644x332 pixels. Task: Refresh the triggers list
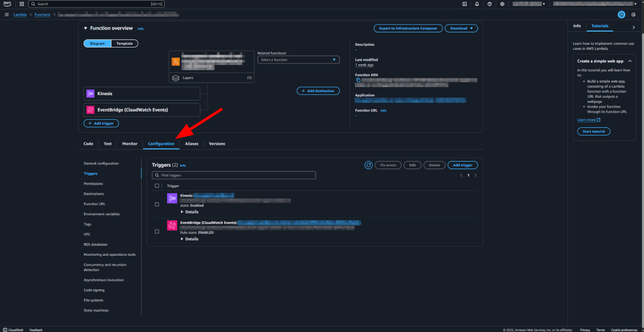tap(368, 165)
